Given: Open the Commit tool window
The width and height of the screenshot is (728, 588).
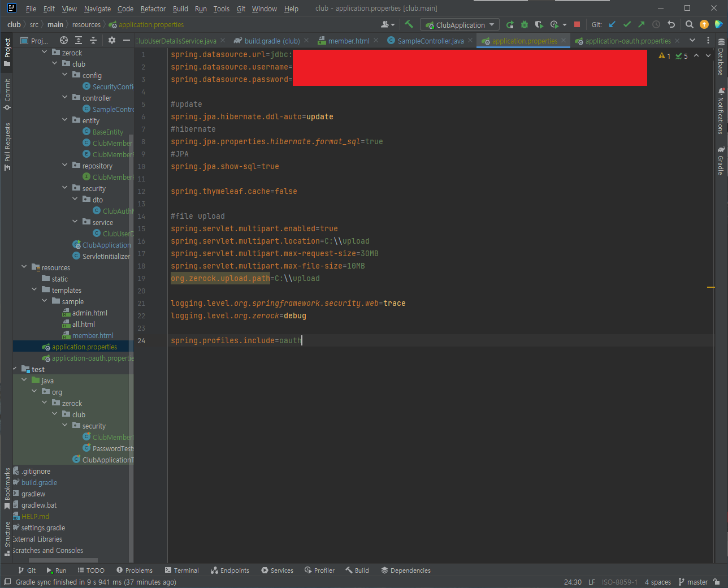Looking at the screenshot, I should [7, 94].
